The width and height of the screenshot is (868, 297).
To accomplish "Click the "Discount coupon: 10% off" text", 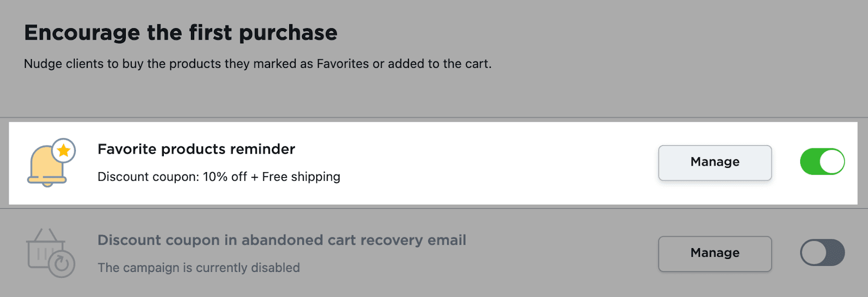I will [172, 177].
